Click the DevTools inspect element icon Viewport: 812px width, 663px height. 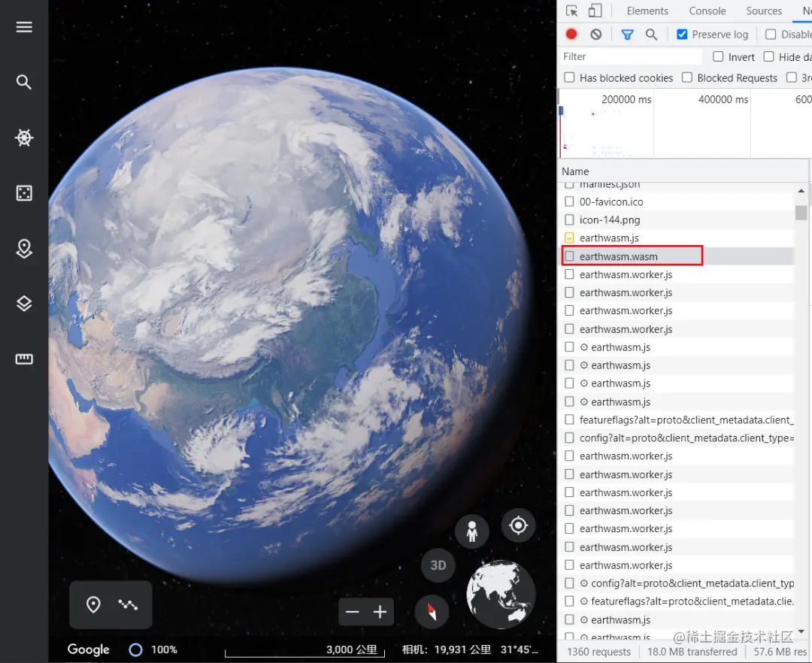click(x=571, y=11)
